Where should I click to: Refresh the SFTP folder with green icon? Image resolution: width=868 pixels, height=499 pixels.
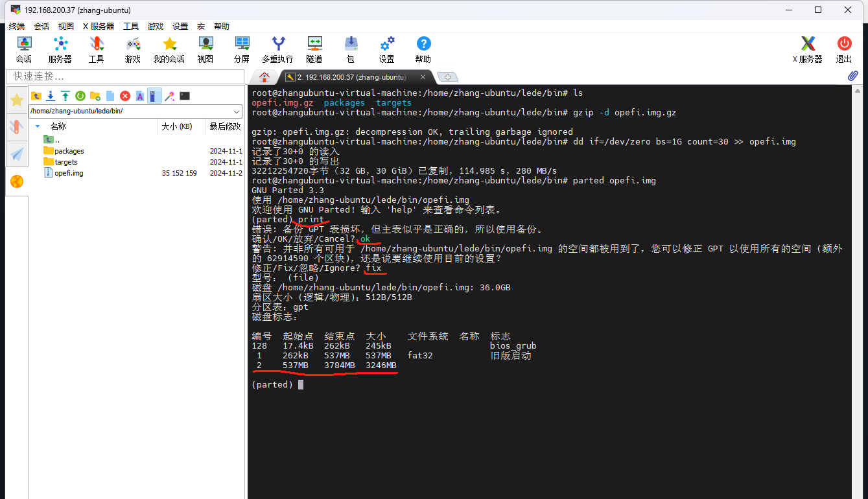click(x=80, y=96)
